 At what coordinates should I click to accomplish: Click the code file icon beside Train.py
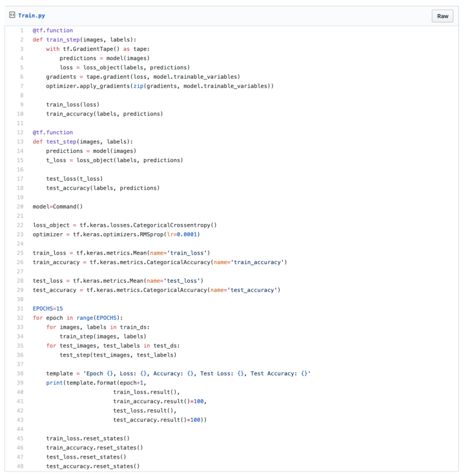pos(12,15)
